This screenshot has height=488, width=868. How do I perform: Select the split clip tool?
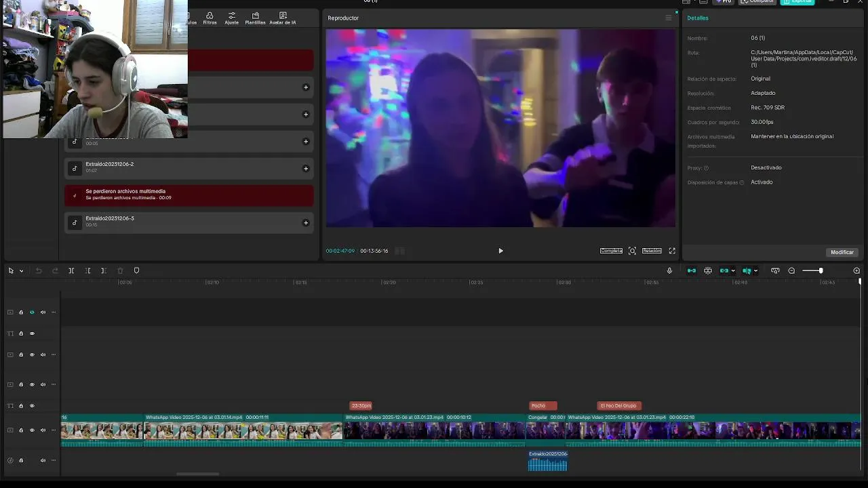tap(71, 270)
